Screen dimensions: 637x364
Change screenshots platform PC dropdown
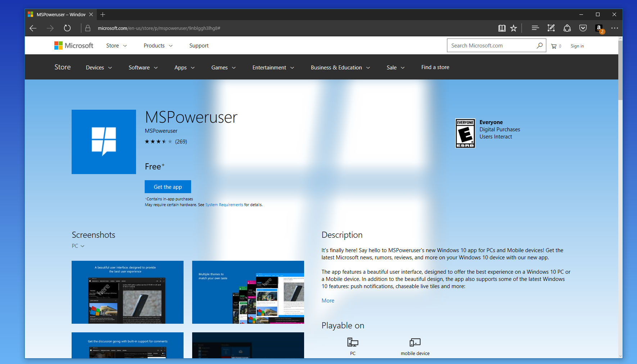coord(78,246)
